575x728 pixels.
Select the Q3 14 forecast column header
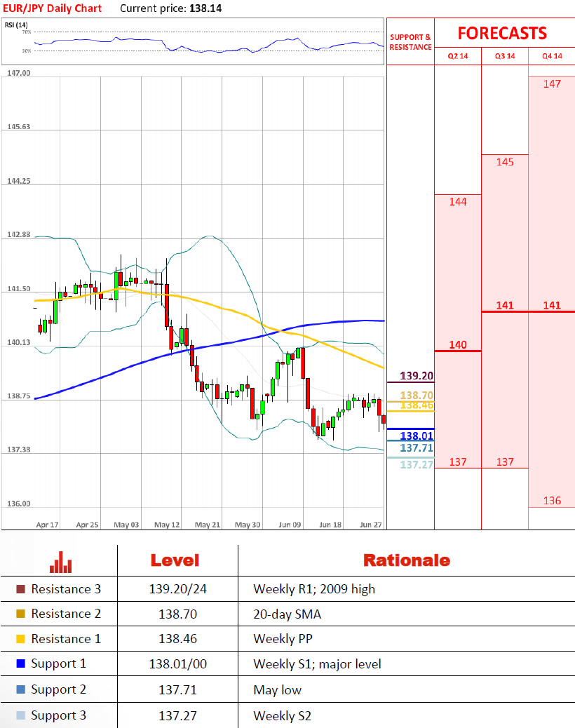pyautogui.click(x=505, y=56)
